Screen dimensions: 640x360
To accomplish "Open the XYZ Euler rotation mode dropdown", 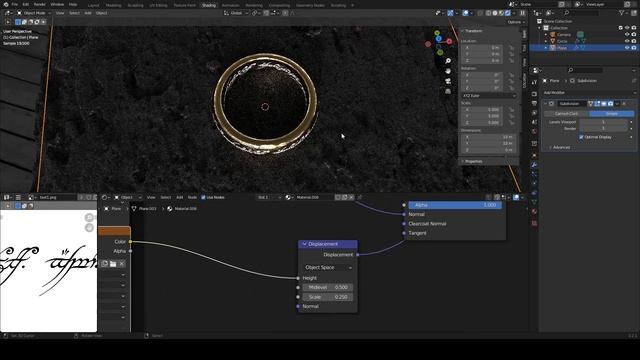I will 489,96.
